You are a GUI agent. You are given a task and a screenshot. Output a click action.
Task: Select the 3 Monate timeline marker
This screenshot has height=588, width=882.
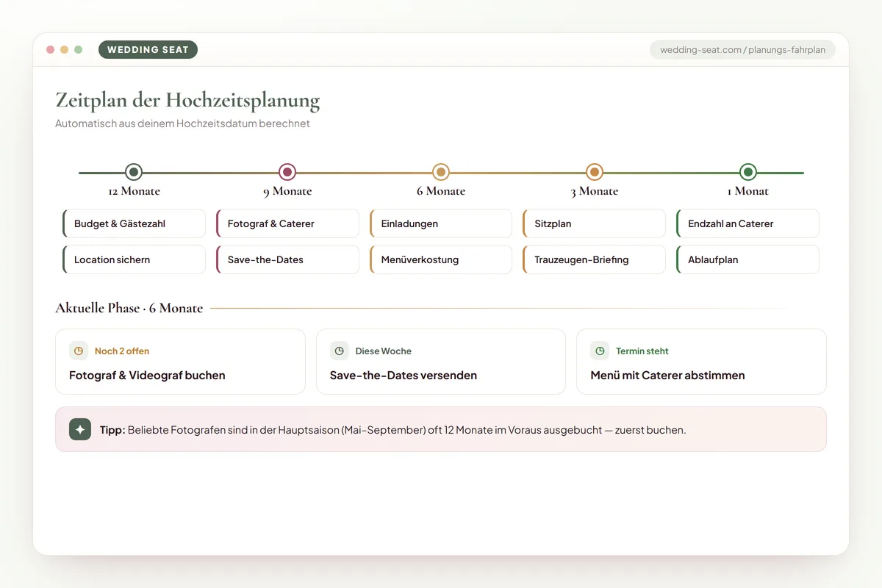tap(595, 172)
